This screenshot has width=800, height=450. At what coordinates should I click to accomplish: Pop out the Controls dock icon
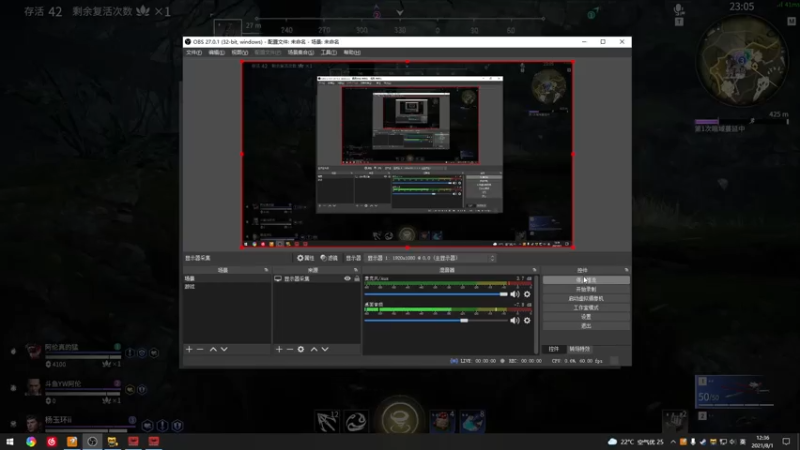[x=626, y=270]
